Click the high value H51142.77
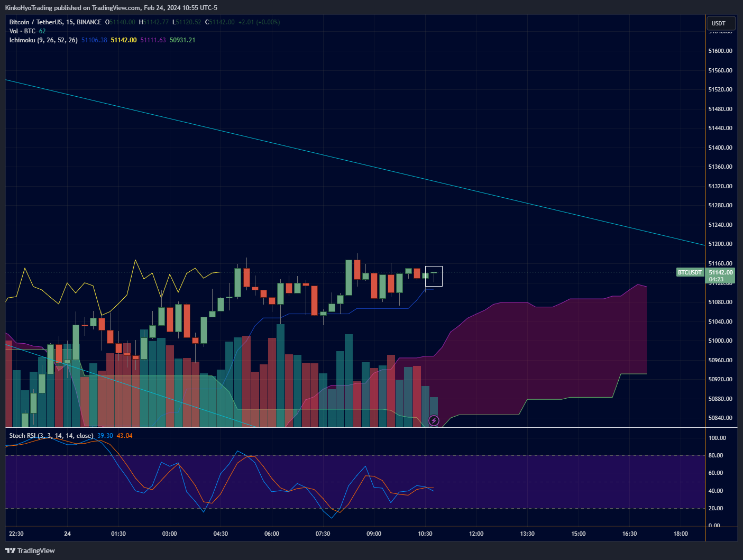The width and height of the screenshot is (743, 560). point(154,22)
